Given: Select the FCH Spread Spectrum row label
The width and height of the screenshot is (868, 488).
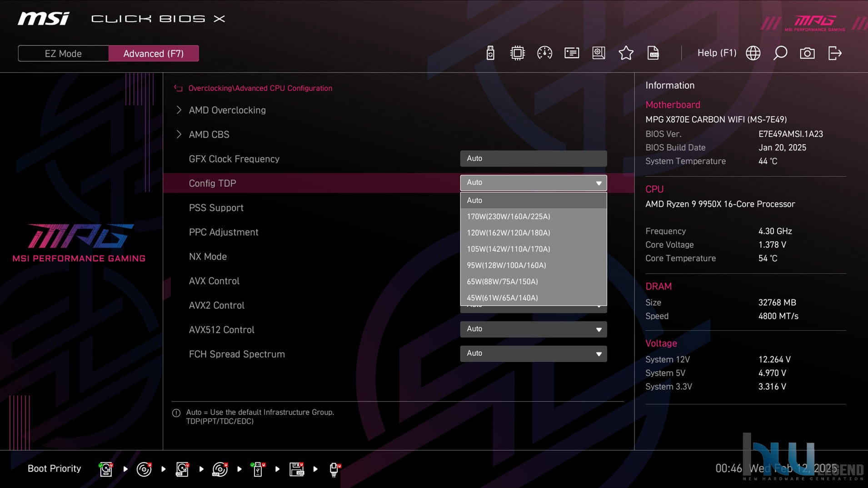Looking at the screenshot, I should point(237,354).
